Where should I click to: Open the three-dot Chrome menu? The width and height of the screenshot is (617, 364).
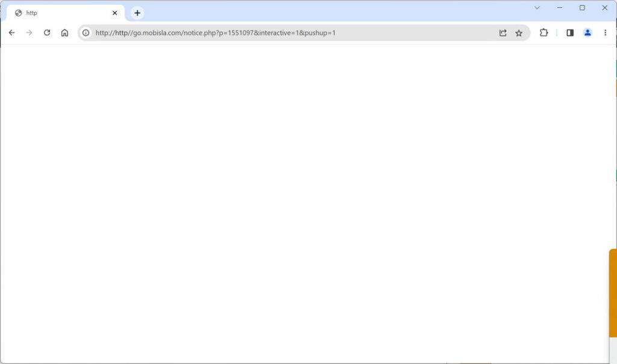click(606, 33)
